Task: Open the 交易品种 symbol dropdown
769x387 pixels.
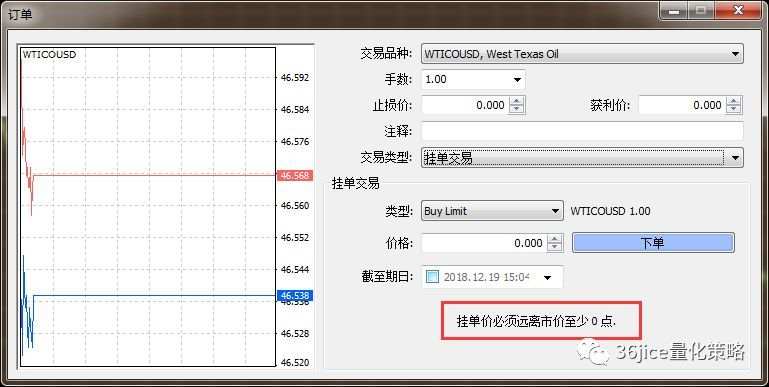Action: pos(582,54)
